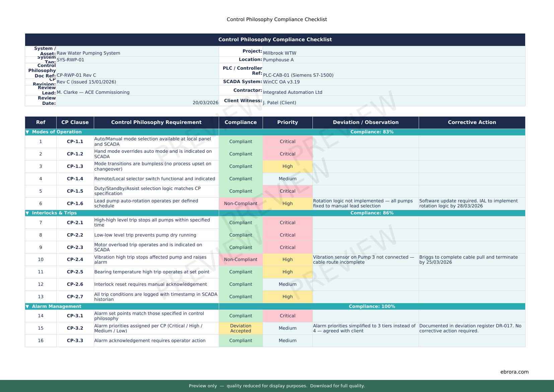Click the Non-Compliant cell for CP-2.4

(240, 260)
